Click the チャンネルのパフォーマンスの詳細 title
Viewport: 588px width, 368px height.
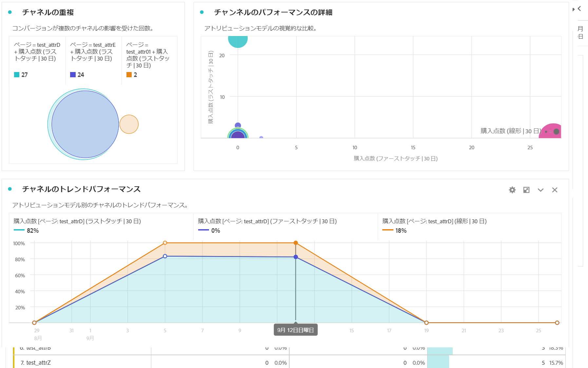pyautogui.click(x=273, y=12)
